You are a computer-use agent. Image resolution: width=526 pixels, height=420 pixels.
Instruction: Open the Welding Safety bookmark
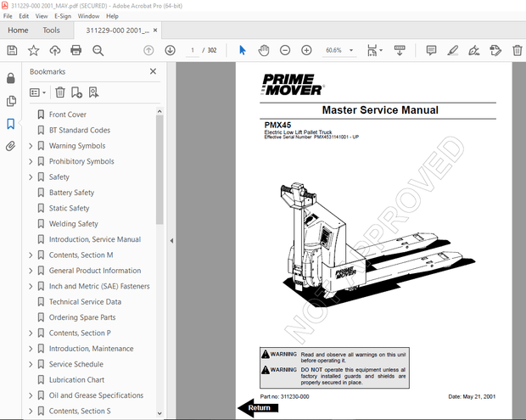pos(74,224)
